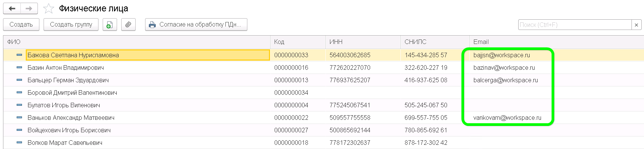644x149 pixels.
Task: Click СНИЛС value 145-434-285 57
Action: (426, 55)
